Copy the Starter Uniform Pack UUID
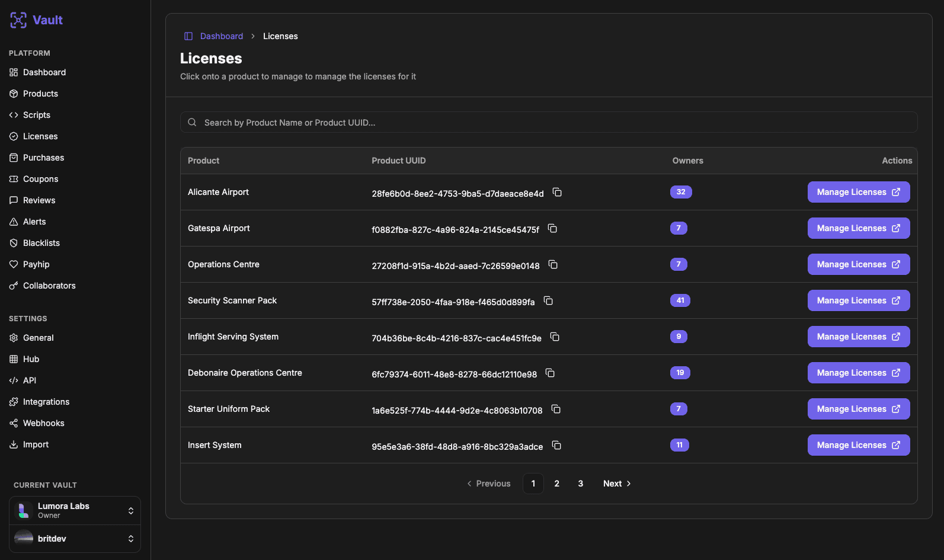944x560 pixels. tap(556, 409)
